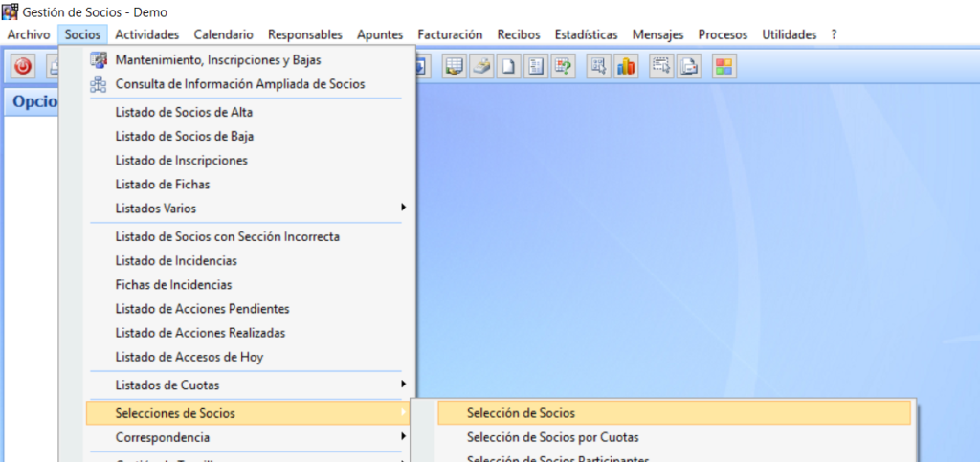The height and width of the screenshot is (462, 980).
Task: Click the four colored squares toolbar icon
Action: click(x=724, y=67)
